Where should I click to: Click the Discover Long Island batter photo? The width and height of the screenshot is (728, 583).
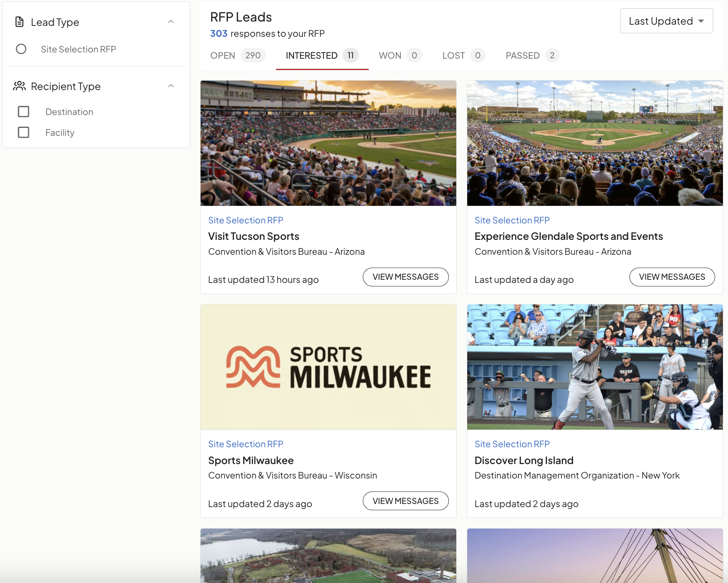[x=595, y=367]
